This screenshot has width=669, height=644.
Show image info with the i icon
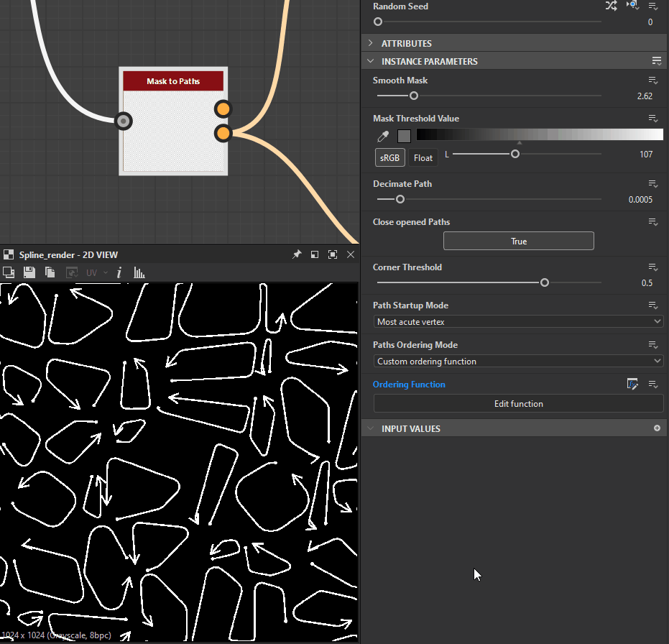point(119,272)
